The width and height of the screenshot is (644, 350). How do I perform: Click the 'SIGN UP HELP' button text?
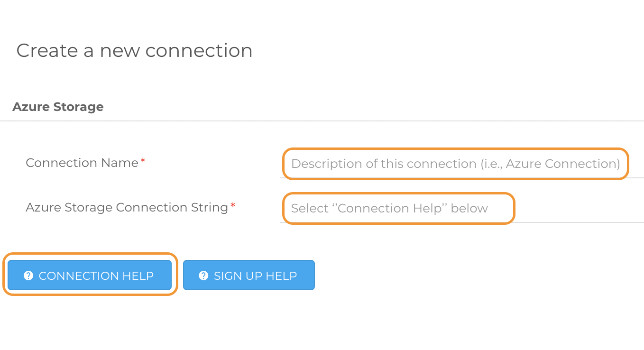pyautogui.click(x=255, y=276)
